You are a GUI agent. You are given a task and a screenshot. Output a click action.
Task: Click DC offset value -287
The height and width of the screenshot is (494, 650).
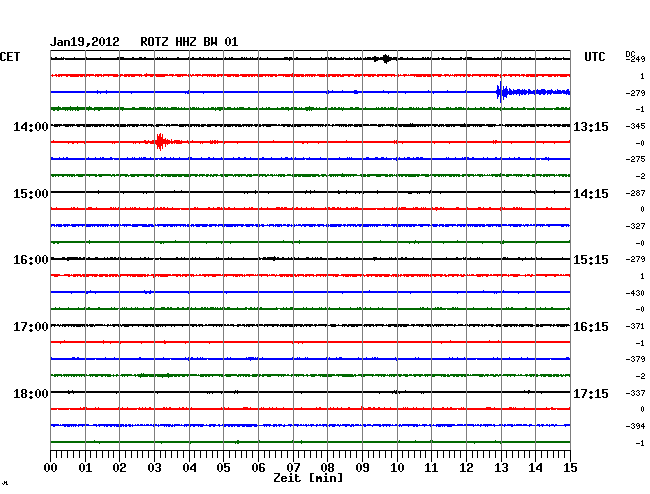635,193
